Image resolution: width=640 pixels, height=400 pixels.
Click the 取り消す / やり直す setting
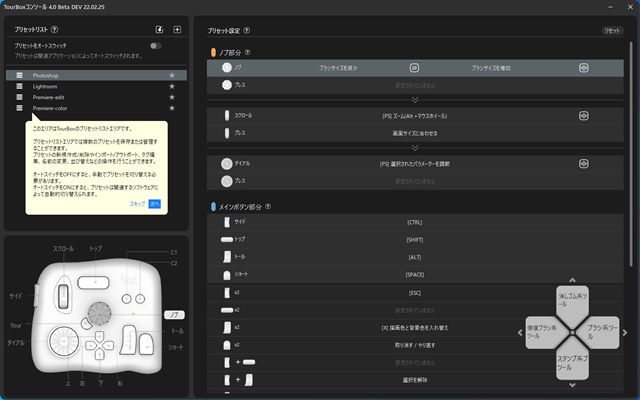pyautogui.click(x=415, y=345)
